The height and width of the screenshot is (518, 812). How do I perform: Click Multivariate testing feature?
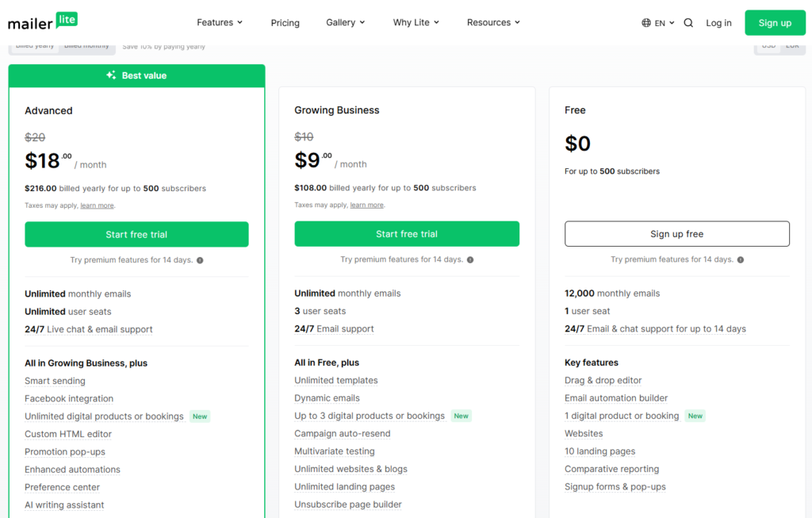(335, 451)
